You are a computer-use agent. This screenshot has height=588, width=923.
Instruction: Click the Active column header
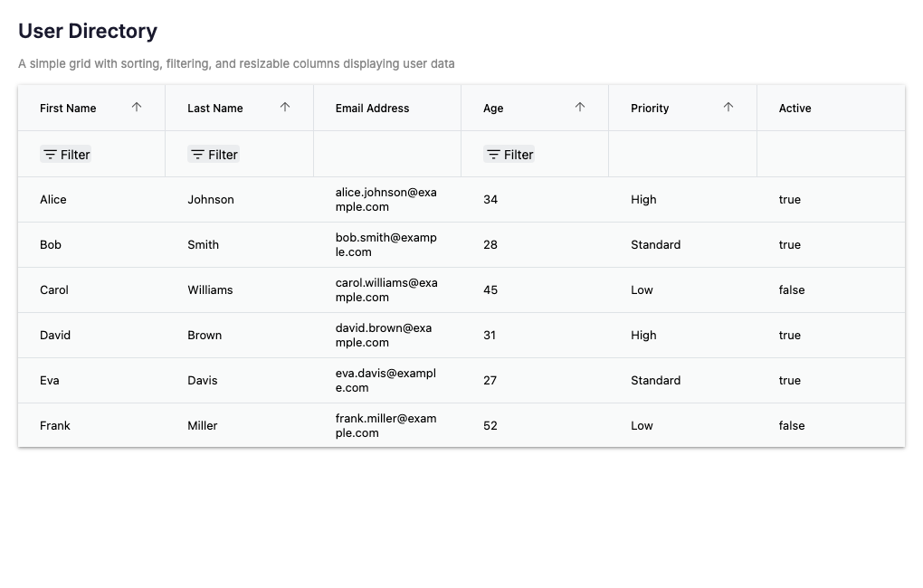795,109
